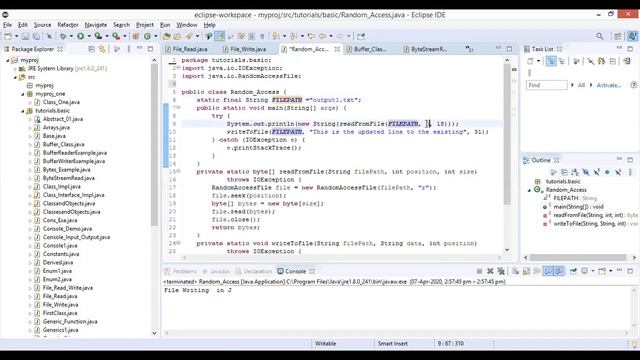Image resolution: width=640 pixels, height=360 pixels.
Task: Click the Run green play button
Action: click(x=80, y=36)
